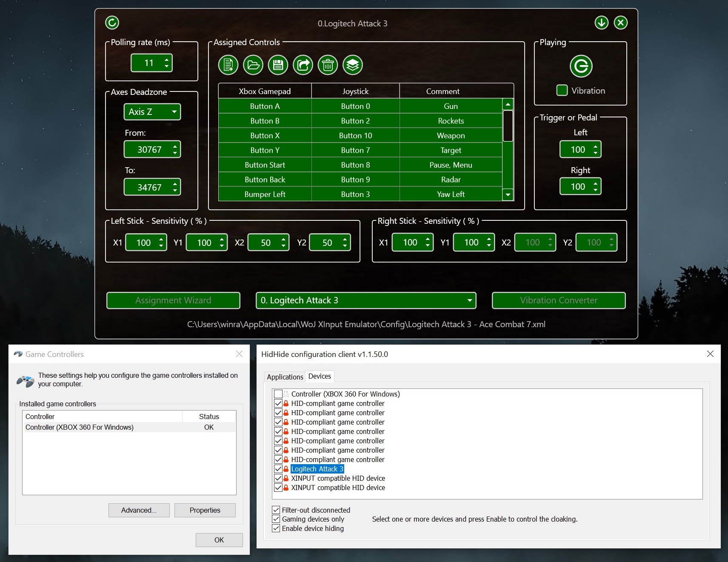Select the Devices tab in HidHide
The height and width of the screenshot is (562, 728).
point(320,376)
